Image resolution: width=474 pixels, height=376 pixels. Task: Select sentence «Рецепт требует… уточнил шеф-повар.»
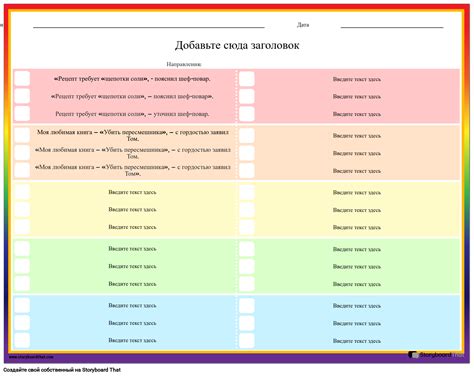132,114
